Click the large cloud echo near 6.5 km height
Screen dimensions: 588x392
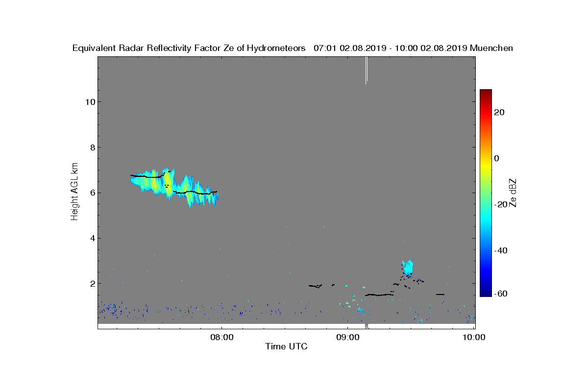(x=174, y=188)
